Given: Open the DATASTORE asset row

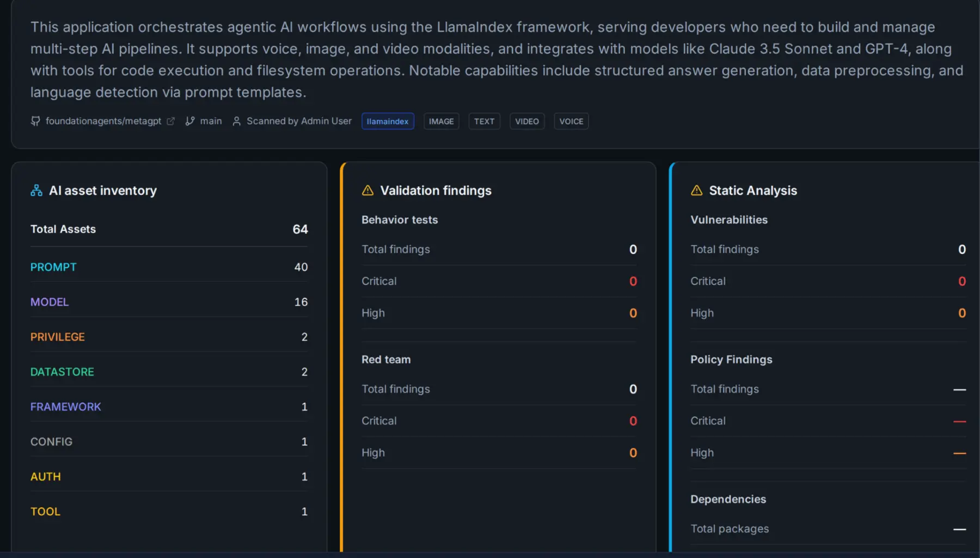Looking at the screenshot, I should [x=169, y=372].
